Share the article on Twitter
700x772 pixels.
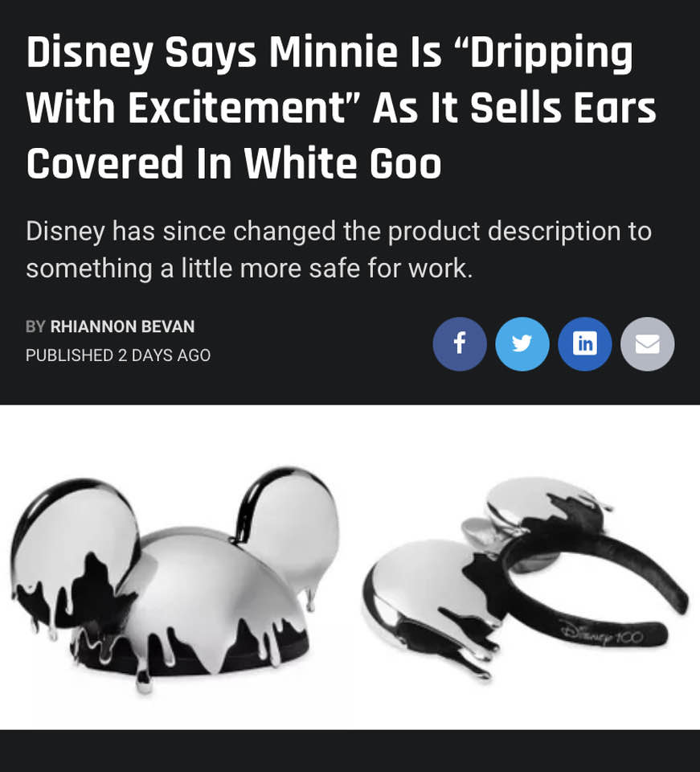[x=522, y=343]
